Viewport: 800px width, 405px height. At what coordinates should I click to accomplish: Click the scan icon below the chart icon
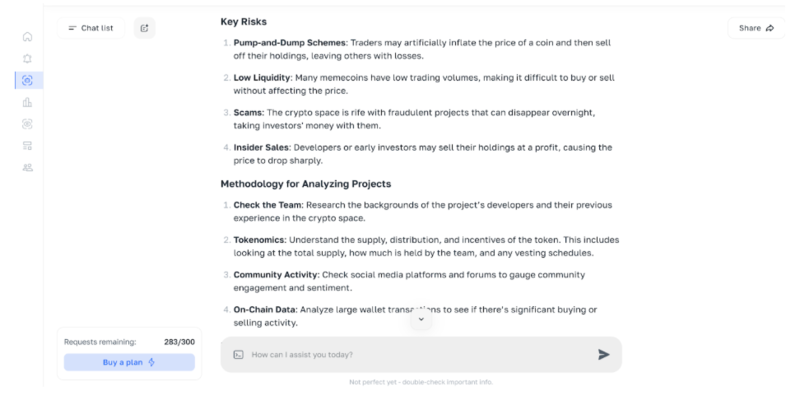pos(27,124)
